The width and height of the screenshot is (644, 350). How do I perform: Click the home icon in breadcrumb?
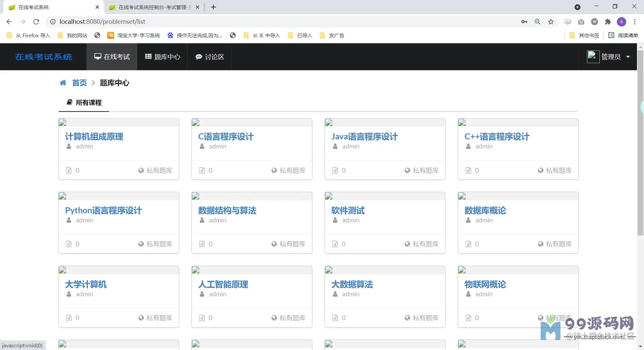coord(63,83)
